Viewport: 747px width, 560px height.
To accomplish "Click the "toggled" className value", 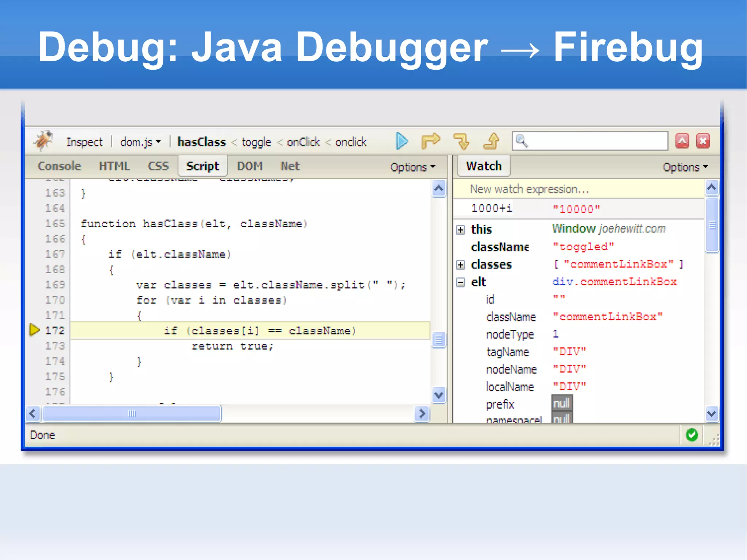I will click(x=583, y=247).
